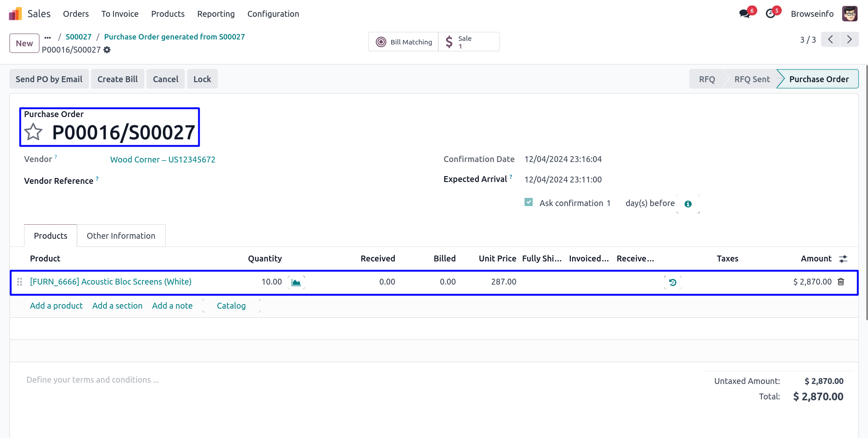Switch to the Other Information tab

(x=121, y=236)
